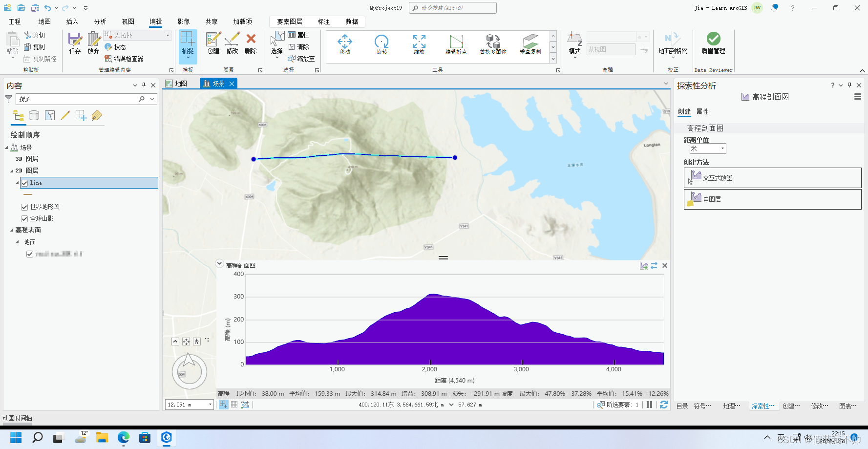
Task: Open the 影像 ribbon tab
Action: click(x=184, y=21)
